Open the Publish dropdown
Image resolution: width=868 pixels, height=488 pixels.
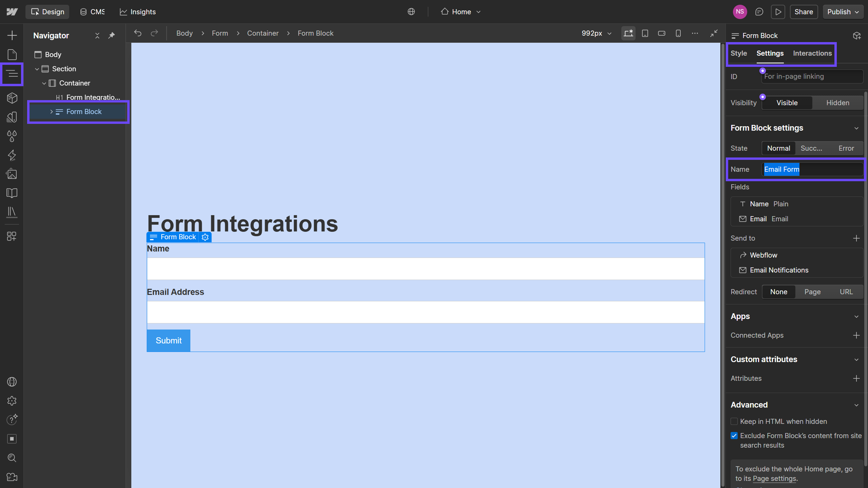[843, 12]
